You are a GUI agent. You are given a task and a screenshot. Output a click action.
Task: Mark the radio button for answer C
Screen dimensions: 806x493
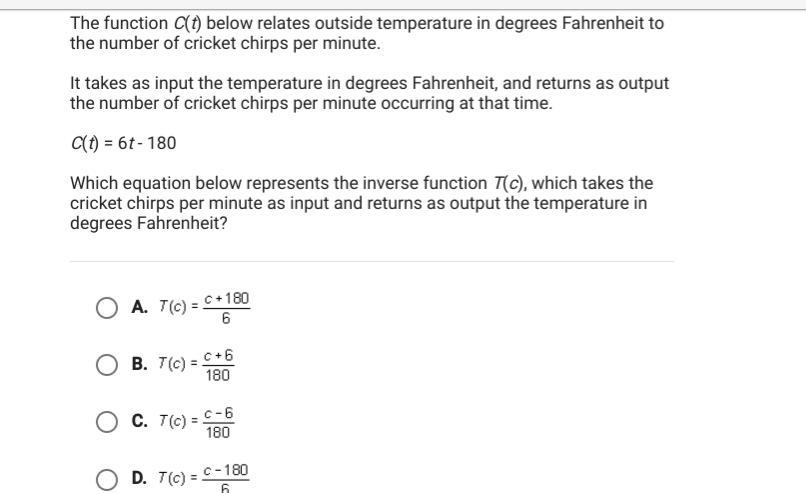point(106,422)
